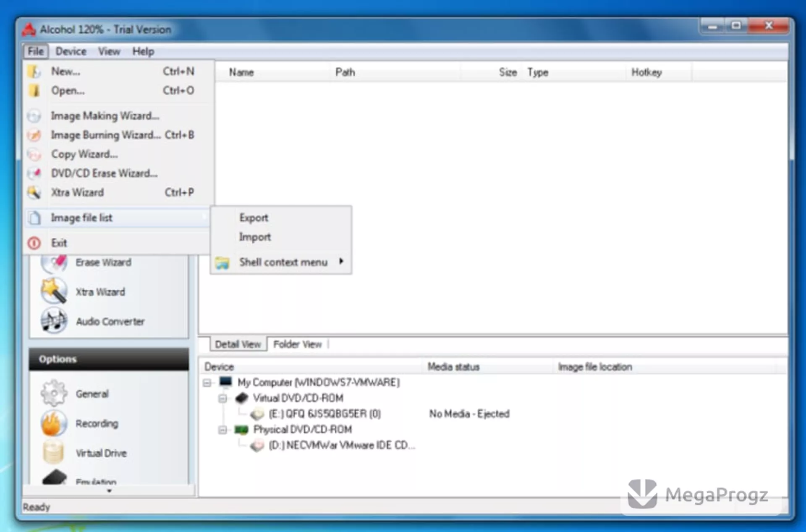Click the Hotkey column header

coord(658,72)
